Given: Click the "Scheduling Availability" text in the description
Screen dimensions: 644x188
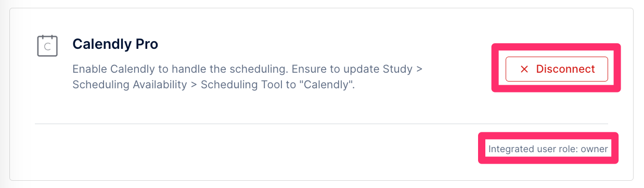Looking at the screenshot, I should [x=130, y=85].
